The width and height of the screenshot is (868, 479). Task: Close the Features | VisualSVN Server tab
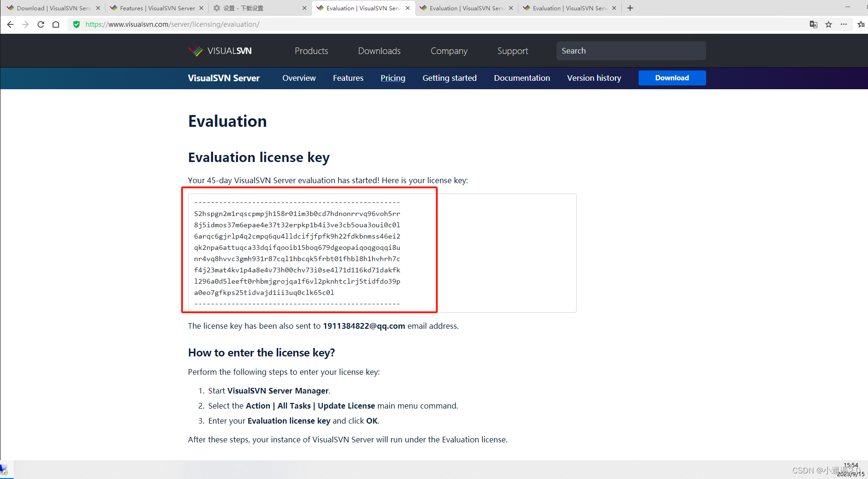201,8
